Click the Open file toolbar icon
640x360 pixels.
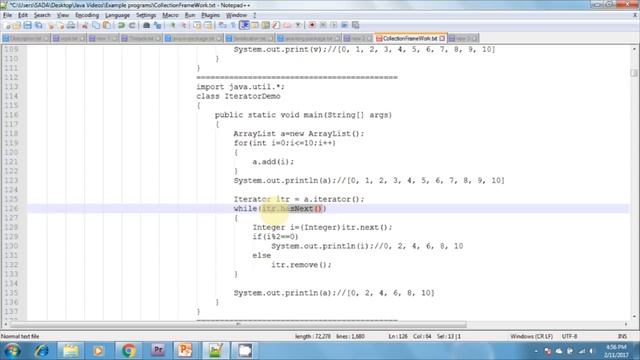point(17,25)
